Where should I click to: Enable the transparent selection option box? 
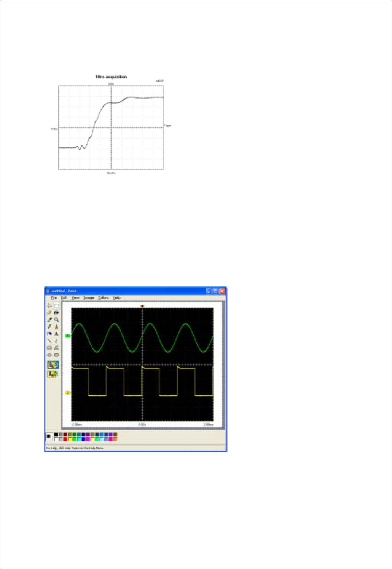pos(53,374)
